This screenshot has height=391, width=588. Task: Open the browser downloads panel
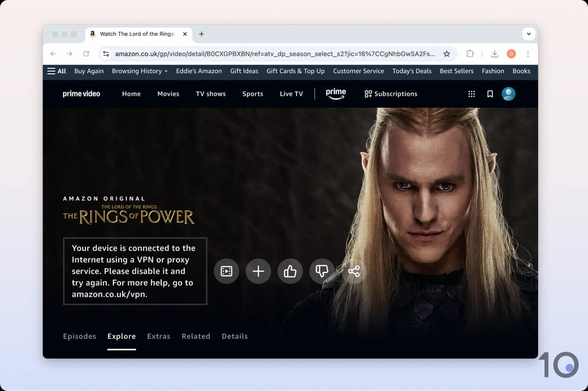pos(494,54)
